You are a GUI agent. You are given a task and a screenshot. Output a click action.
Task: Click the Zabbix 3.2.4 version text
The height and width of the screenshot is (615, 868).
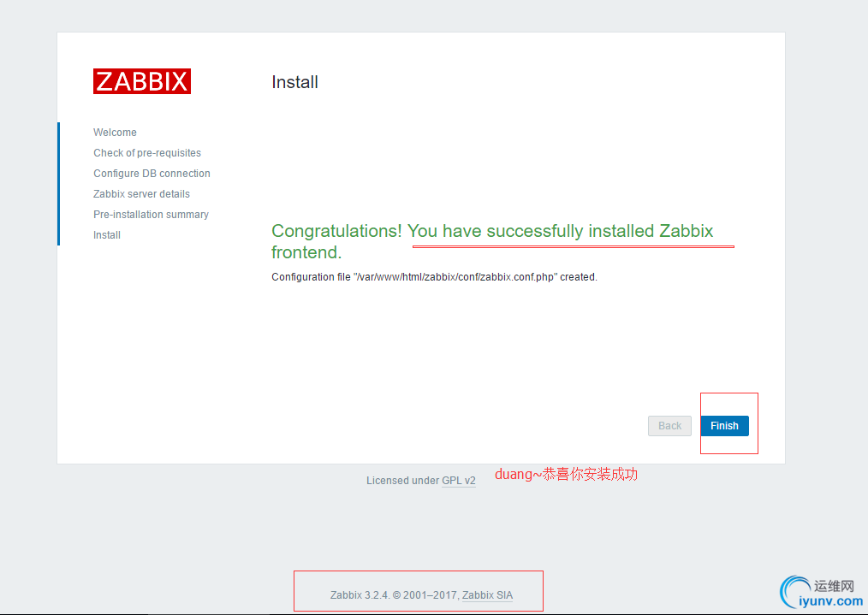coord(360,595)
